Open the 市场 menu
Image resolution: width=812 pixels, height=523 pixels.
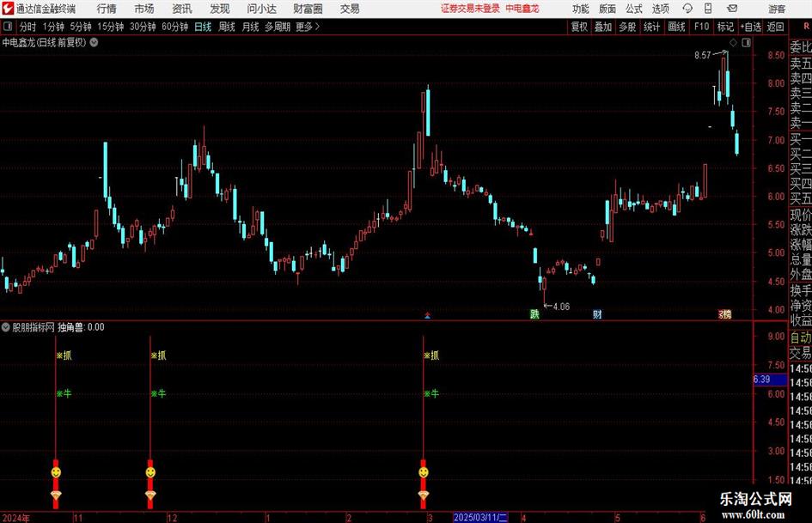(x=144, y=9)
